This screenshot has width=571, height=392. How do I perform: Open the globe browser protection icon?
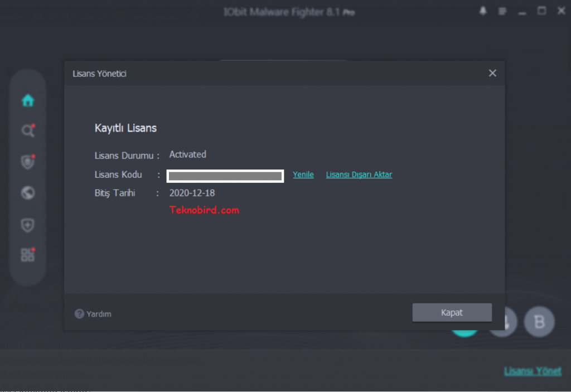point(28,193)
